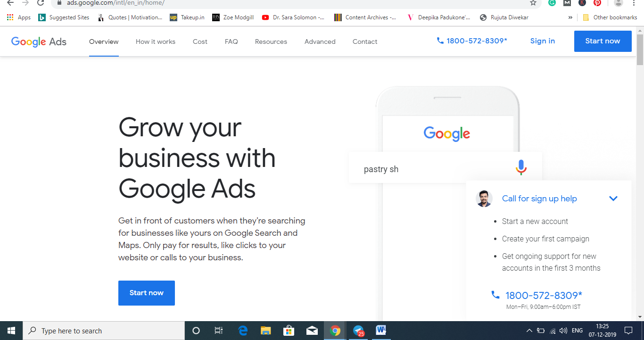644x340 pixels.
Task: Click Start now in the header
Action: pyautogui.click(x=603, y=41)
